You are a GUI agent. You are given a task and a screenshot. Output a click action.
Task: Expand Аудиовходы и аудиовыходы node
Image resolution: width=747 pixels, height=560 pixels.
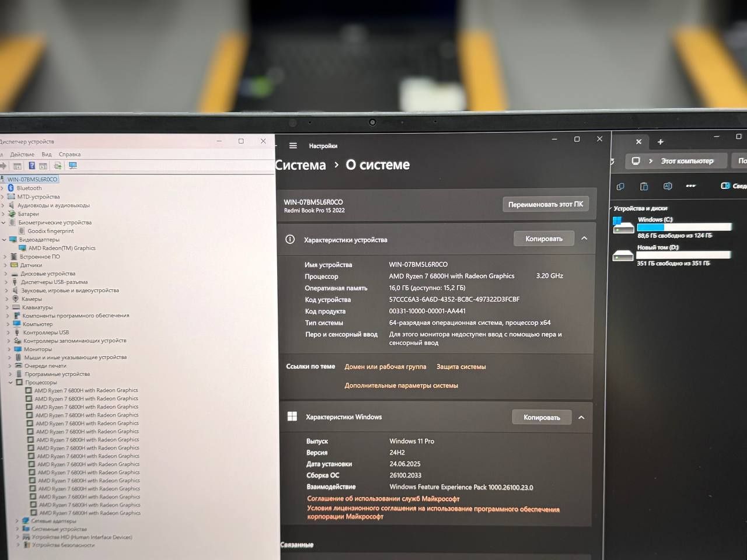(x=3, y=205)
